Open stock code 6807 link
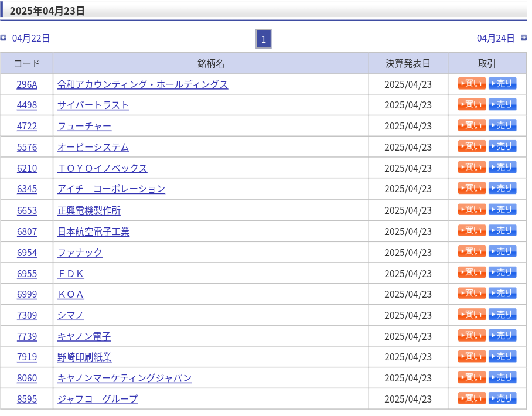532x416 pixels. click(27, 232)
